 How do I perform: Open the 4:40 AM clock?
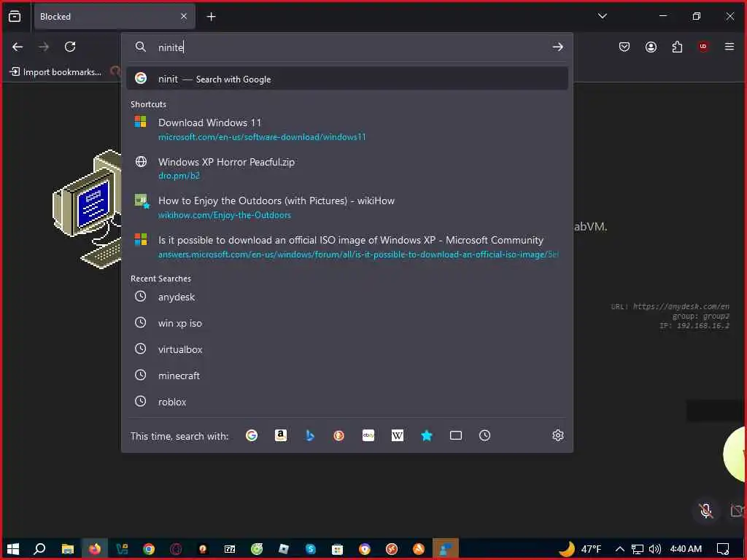(686, 549)
